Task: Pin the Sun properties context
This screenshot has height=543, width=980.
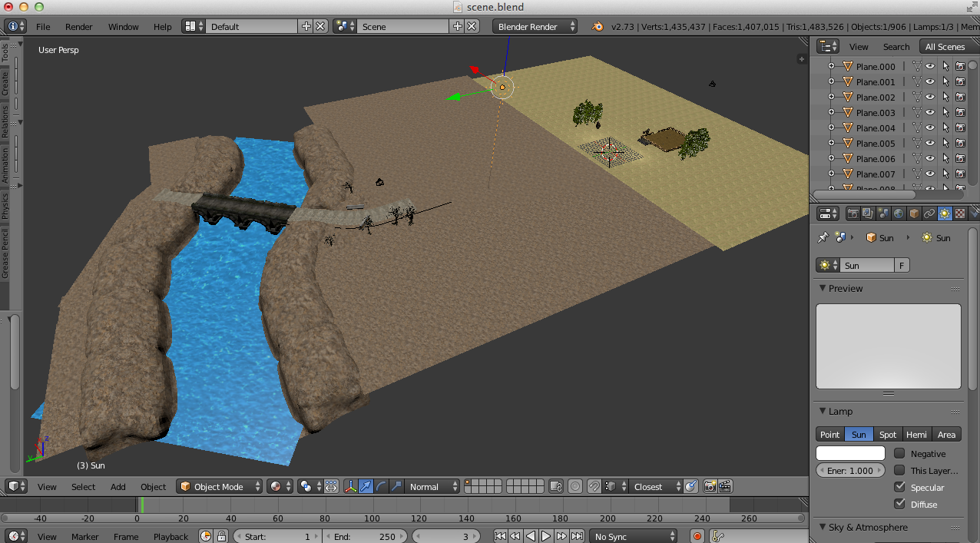Action: pyautogui.click(x=823, y=237)
